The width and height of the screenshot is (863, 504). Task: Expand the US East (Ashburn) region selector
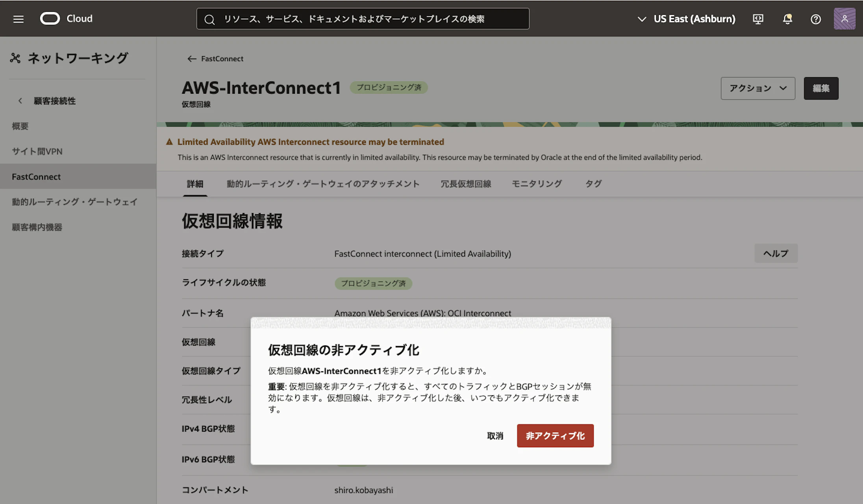pyautogui.click(x=686, y=19)
